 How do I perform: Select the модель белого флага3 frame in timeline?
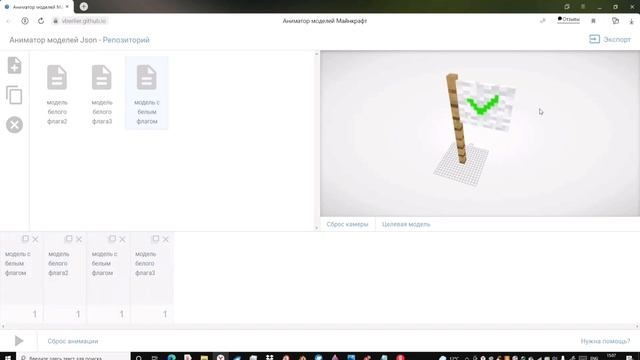click(151, 269)
